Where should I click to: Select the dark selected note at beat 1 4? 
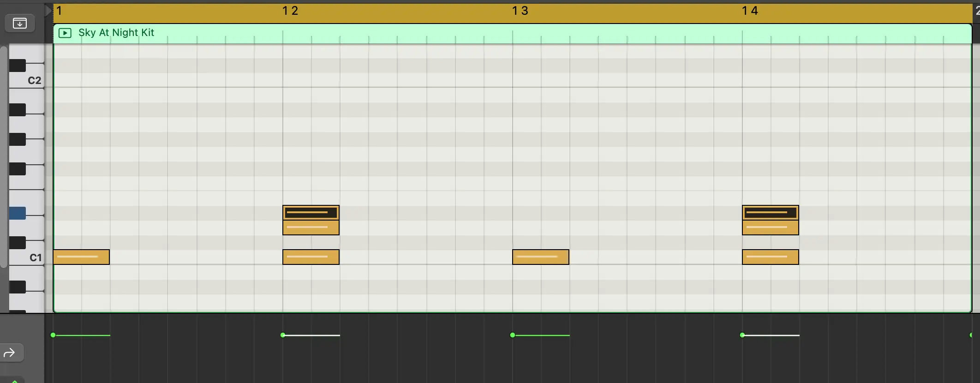point(770,213)
